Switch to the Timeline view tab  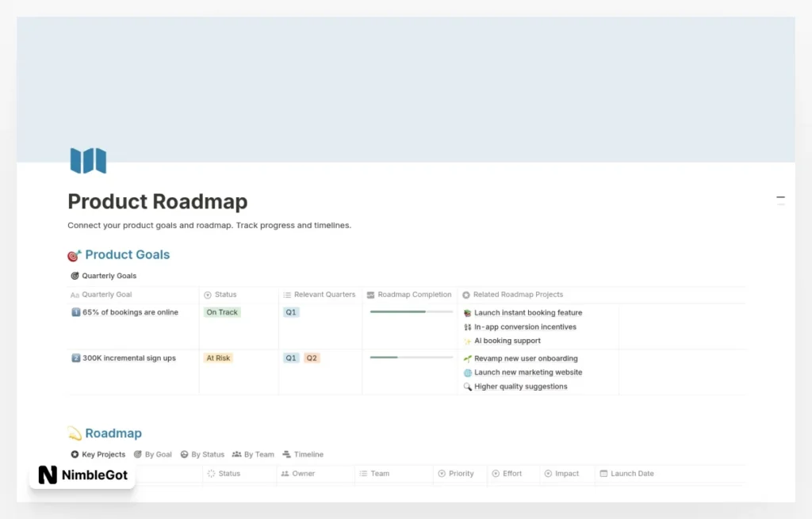point(303,455)
